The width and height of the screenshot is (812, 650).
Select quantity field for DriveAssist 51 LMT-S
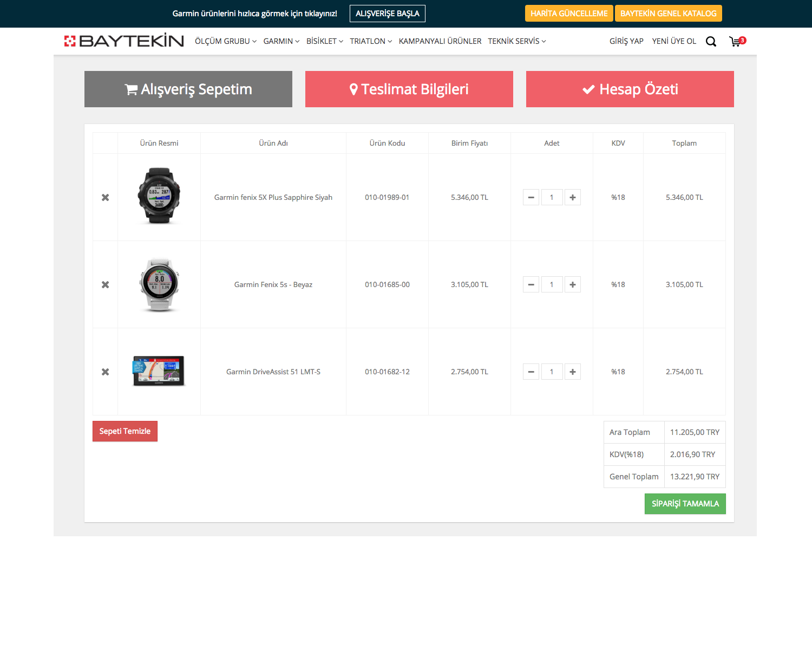point(552,372)
